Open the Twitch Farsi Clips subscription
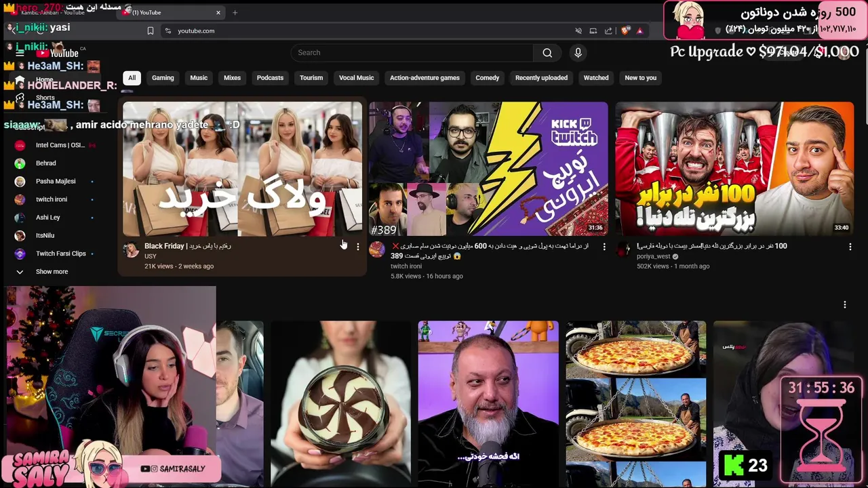 60,253
